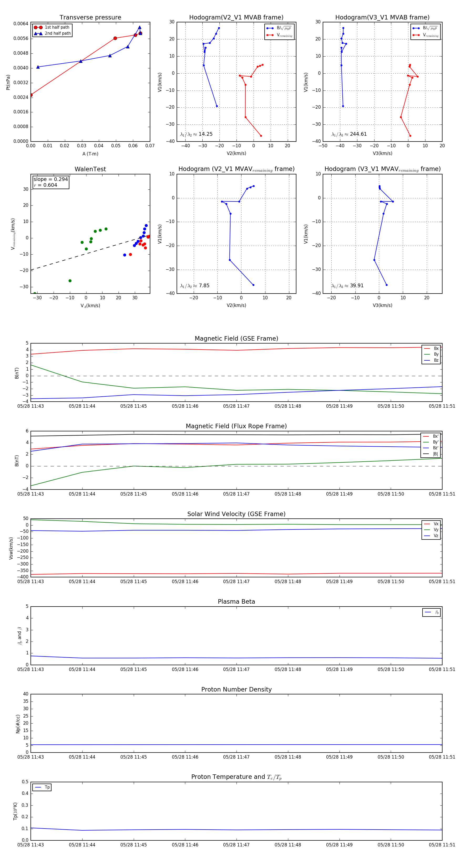Click the 'A (T·m)' x-axis label

click(90, 154)
